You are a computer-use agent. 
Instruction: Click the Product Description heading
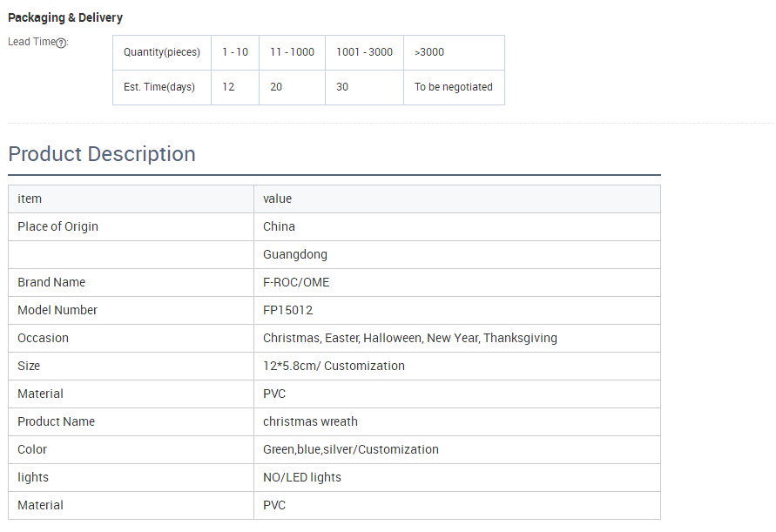pyautogui.click(x=102, y=154)
